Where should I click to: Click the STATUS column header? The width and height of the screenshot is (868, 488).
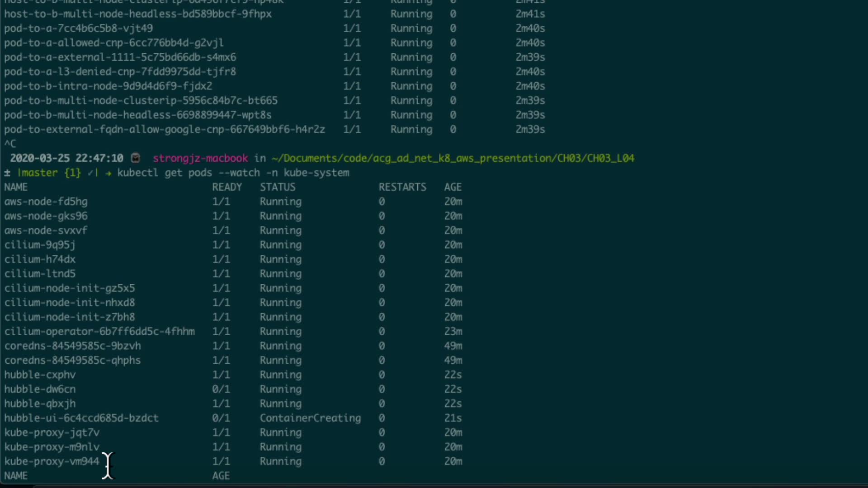point(277,187)
